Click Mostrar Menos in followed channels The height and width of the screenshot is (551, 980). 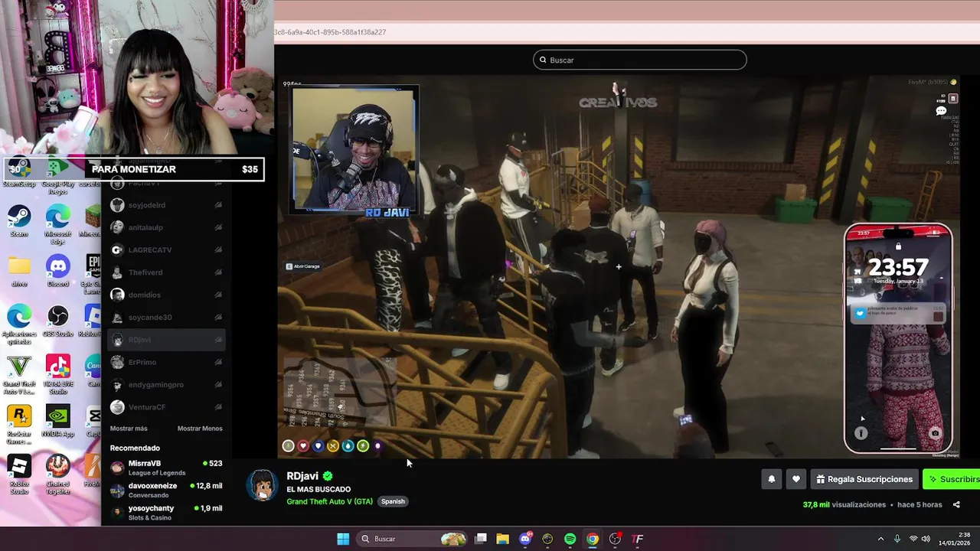(x=200, y=429)
